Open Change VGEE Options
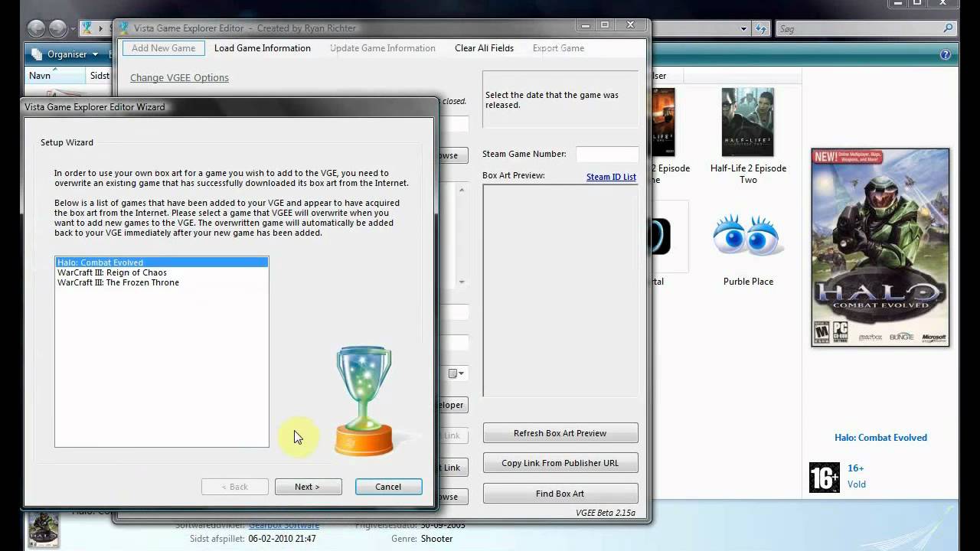 point(179,77)
